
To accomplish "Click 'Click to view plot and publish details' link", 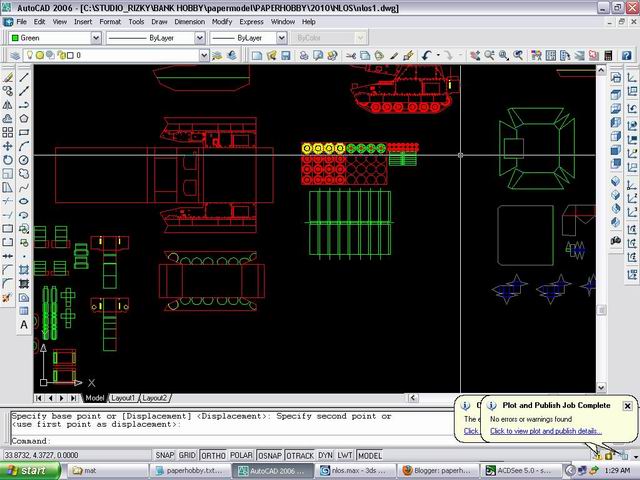I will (546, 431).
